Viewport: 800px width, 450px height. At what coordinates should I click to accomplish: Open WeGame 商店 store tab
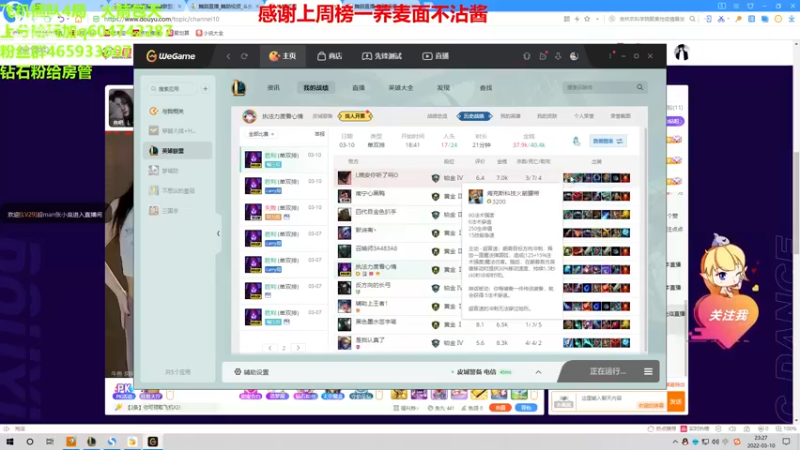click(x=329, y=56)
